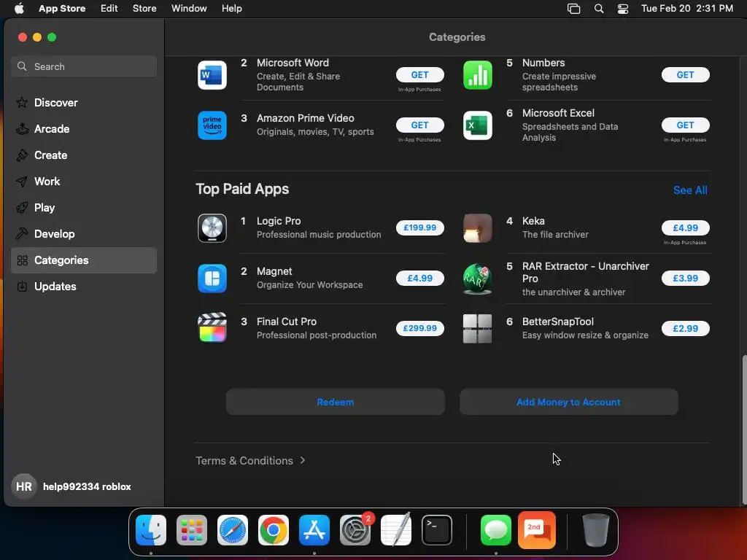Open Terminal from the dock
Screen dimensions: 747x560
pos(437,530)
